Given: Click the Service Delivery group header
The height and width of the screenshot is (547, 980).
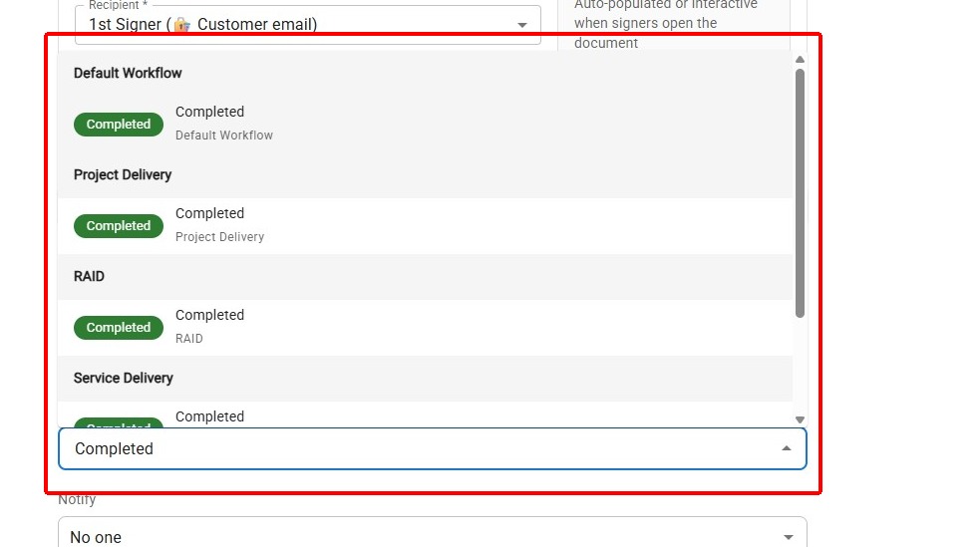Looking at the screenshot, I should click(x=124, y=378).
